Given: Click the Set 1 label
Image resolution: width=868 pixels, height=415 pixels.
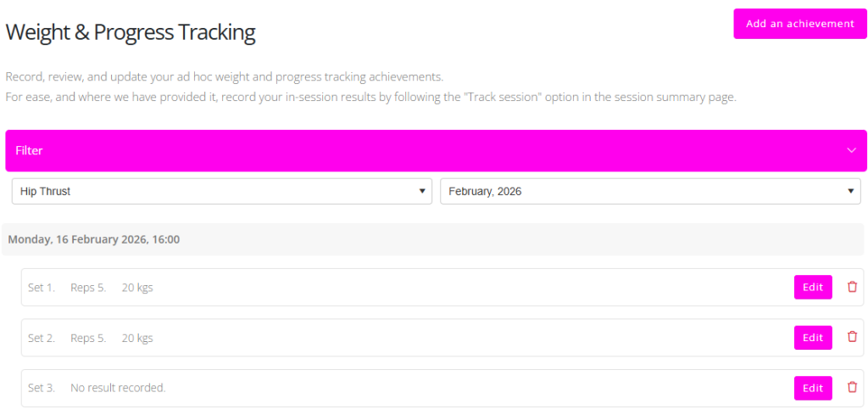Looking at the screenshot, I should click(x=42, y=288).
